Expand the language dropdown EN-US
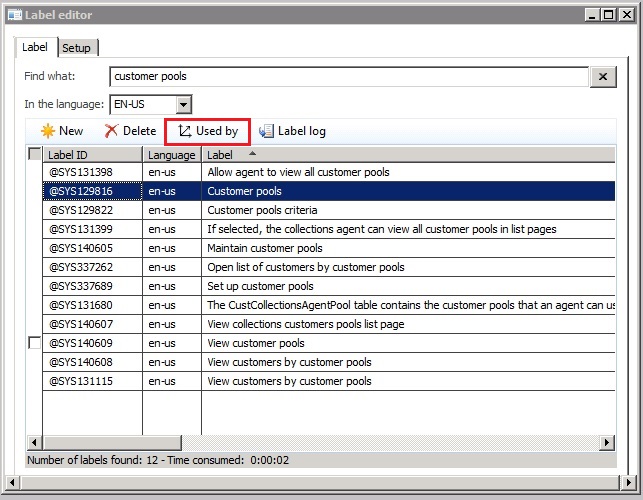This screenshot has height=500, width=643. (x=183, y=104)
